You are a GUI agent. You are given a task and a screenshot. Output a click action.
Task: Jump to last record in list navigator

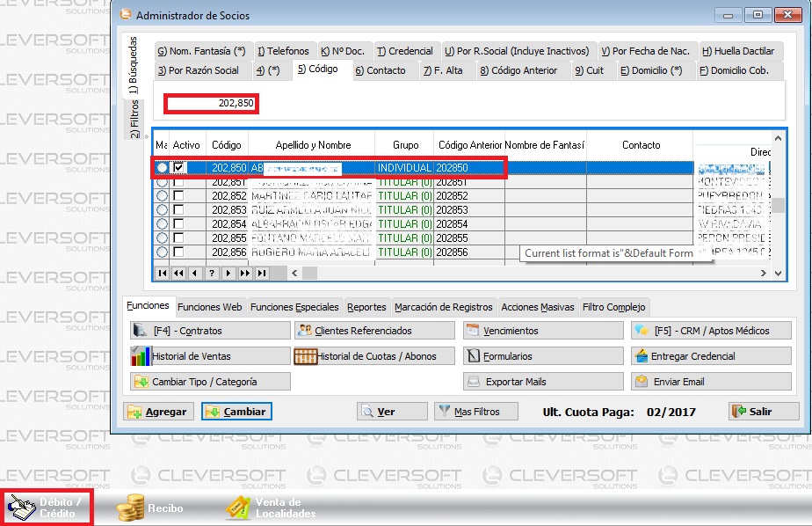pyautogui.click(x=261, y=274)
